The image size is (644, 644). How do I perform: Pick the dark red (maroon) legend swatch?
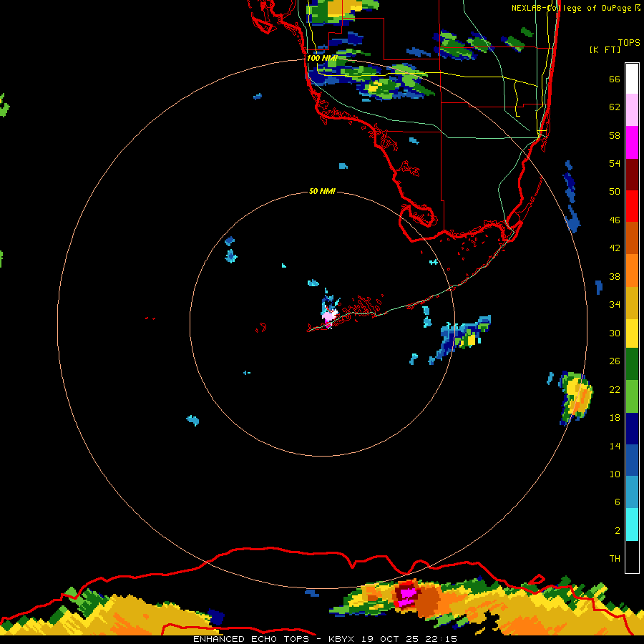tap(632, 175)
